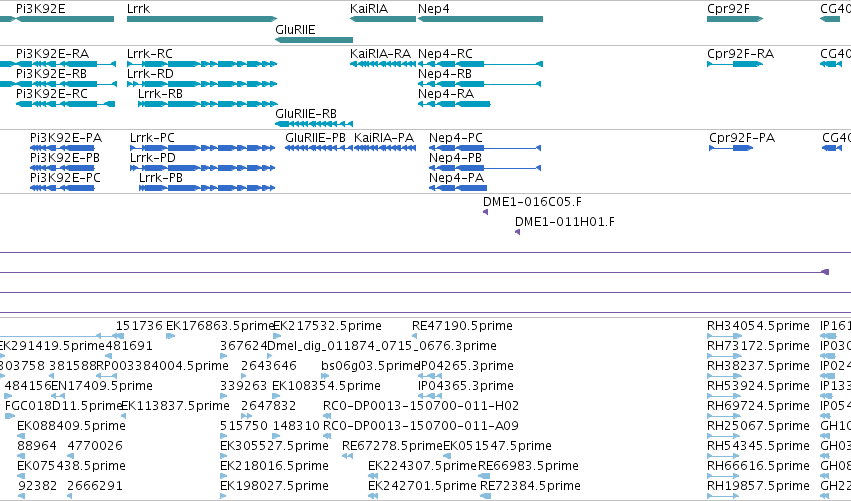Select EST RE66983.5prime
The image size is (851, 501).
(x=484, y=476)
